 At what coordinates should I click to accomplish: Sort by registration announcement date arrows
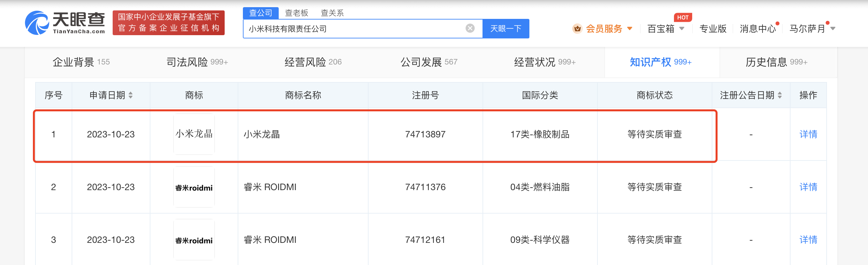tap(780, 95)
